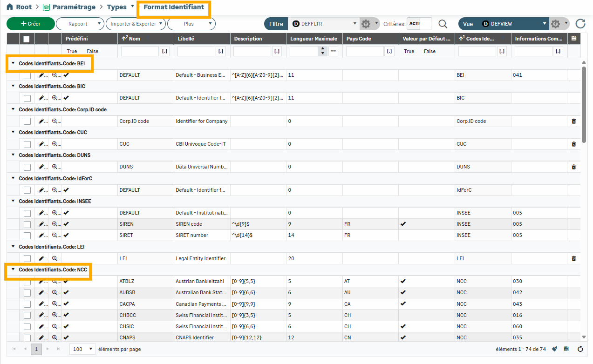Open the Types breadcrumb dropdown menu
The height and width of the screenshot is (364, 593).
[132, 7]
